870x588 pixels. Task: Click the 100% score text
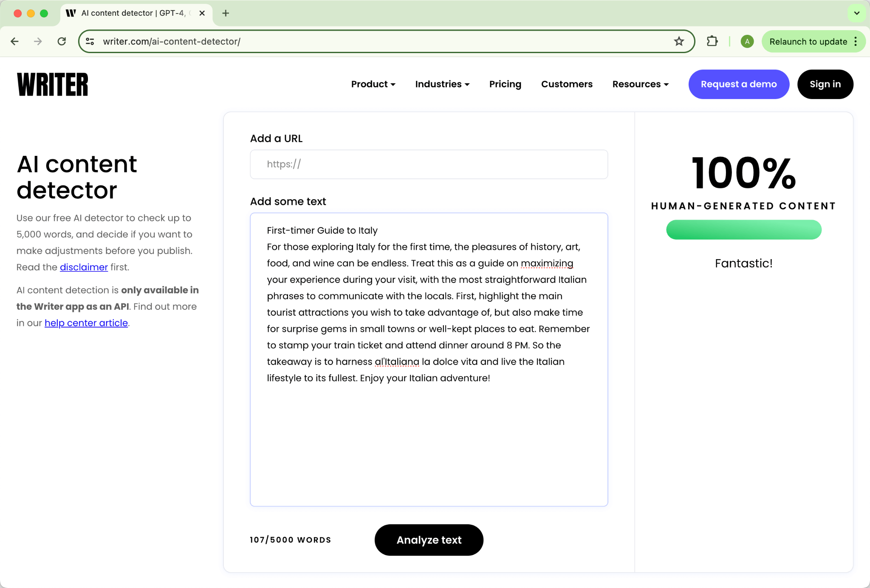(x=744, y=173)
